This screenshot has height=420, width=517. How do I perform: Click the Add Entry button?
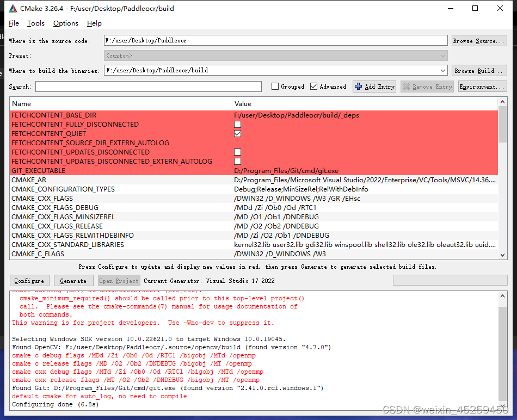tap(374, 87)
